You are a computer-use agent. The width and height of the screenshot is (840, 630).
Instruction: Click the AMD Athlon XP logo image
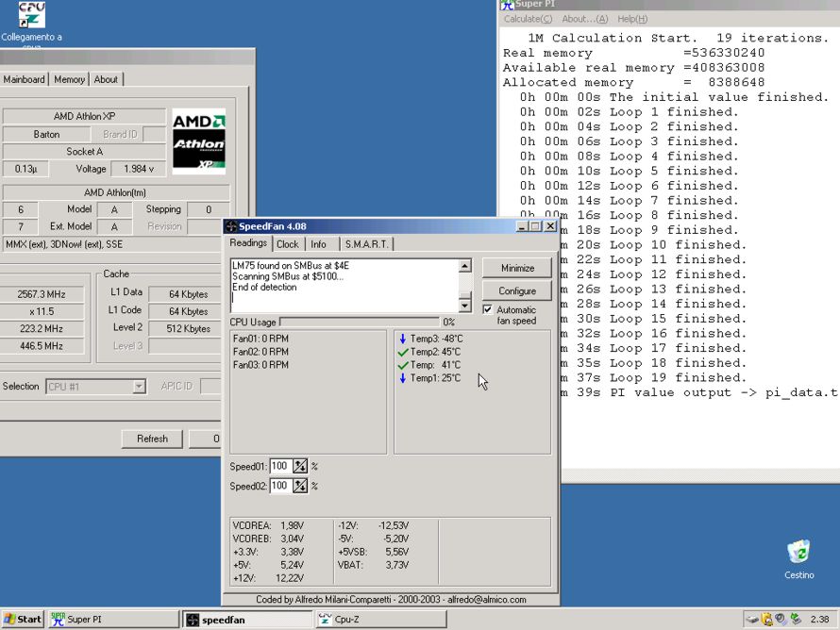coord(199,141)
